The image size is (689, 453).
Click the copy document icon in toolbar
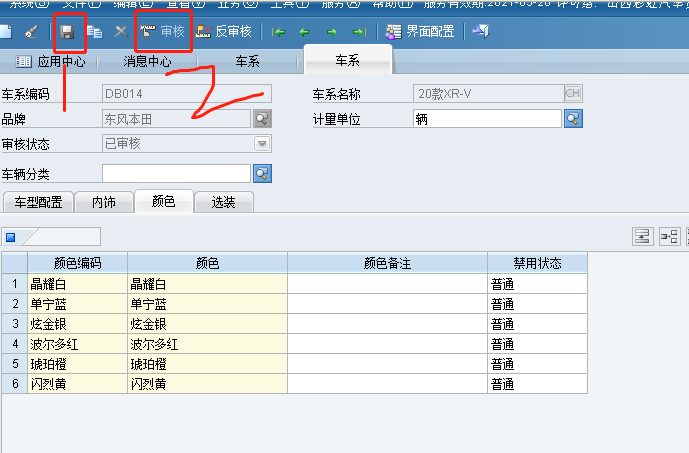[94, 32]
